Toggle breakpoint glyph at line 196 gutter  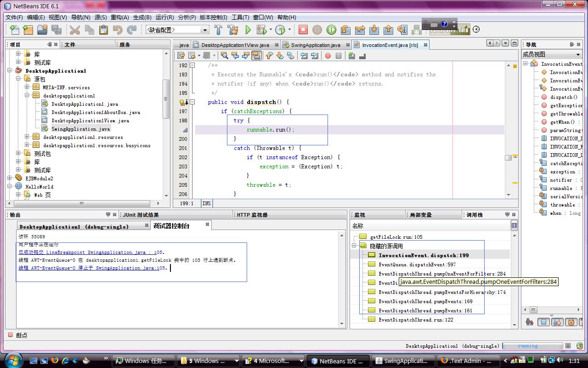pyautogui.click(x=183, y=102)
